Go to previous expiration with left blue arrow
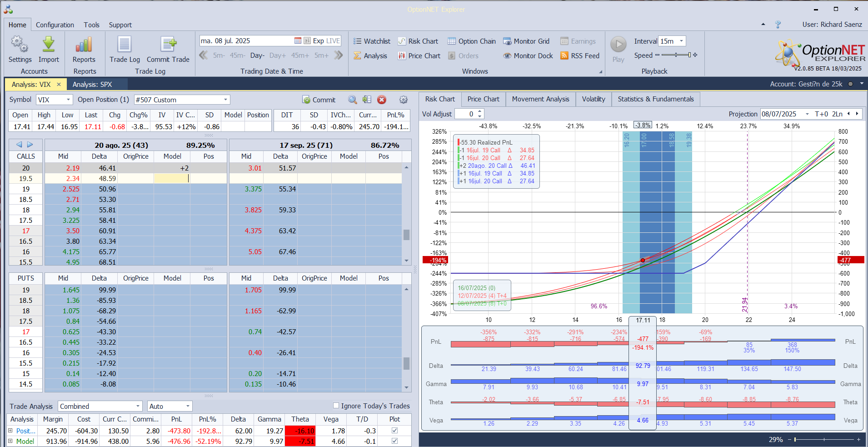 pos(19,145)
